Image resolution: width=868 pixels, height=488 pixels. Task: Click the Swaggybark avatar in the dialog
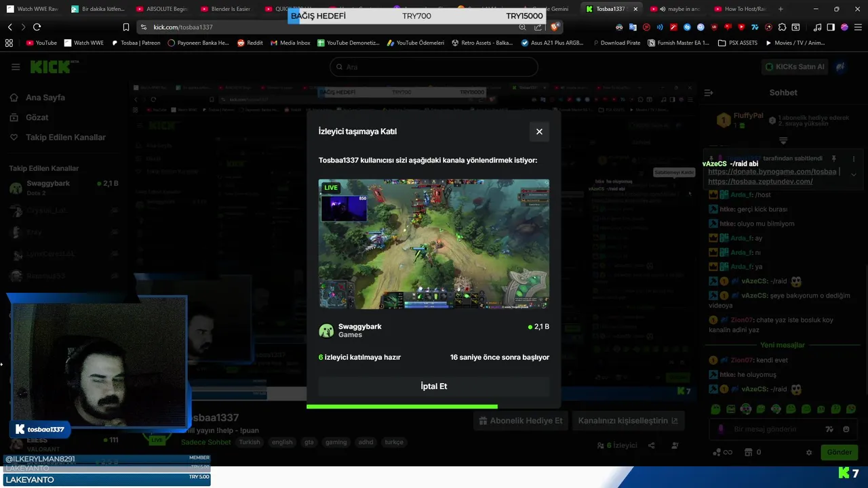[326, 331]
